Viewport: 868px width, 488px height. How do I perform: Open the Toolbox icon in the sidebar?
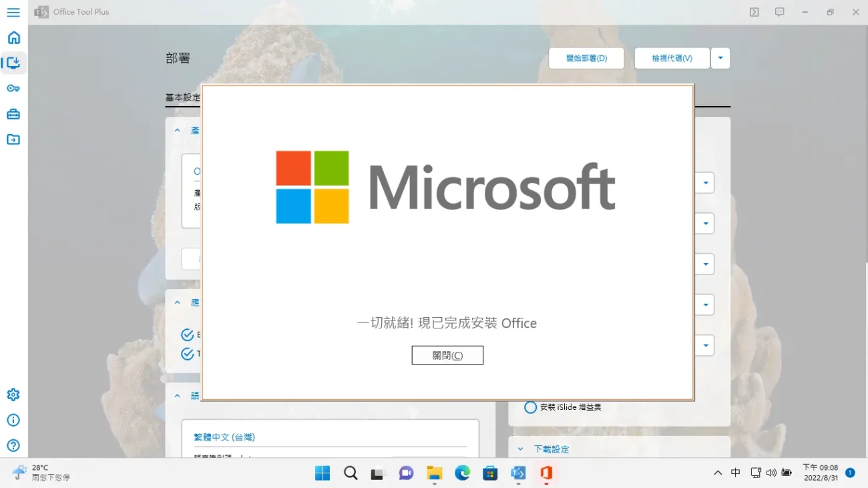[13, 113]
